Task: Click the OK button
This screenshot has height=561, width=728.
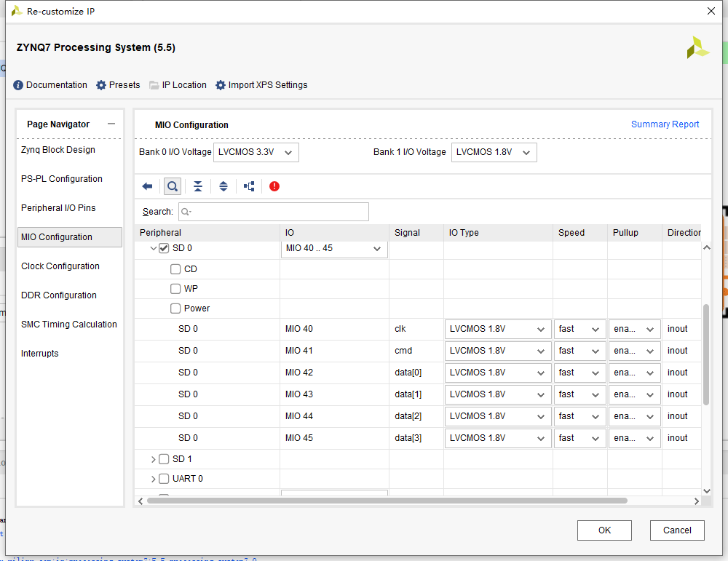Action: click(604, 530)
